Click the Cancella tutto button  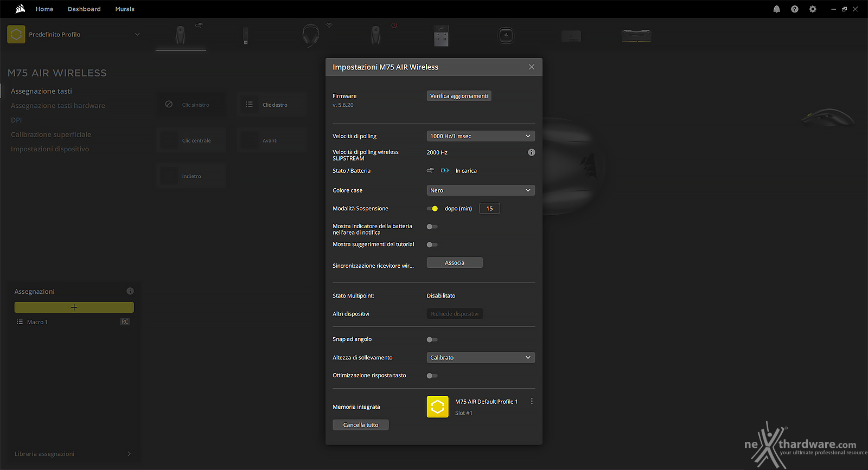[x=361, y=425]
